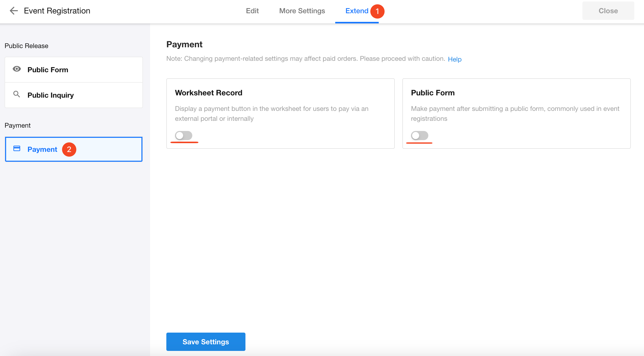The width and height of the screenshot is (644, 356).
Task: Switch to the Edit tab
Action: point(252,11)
